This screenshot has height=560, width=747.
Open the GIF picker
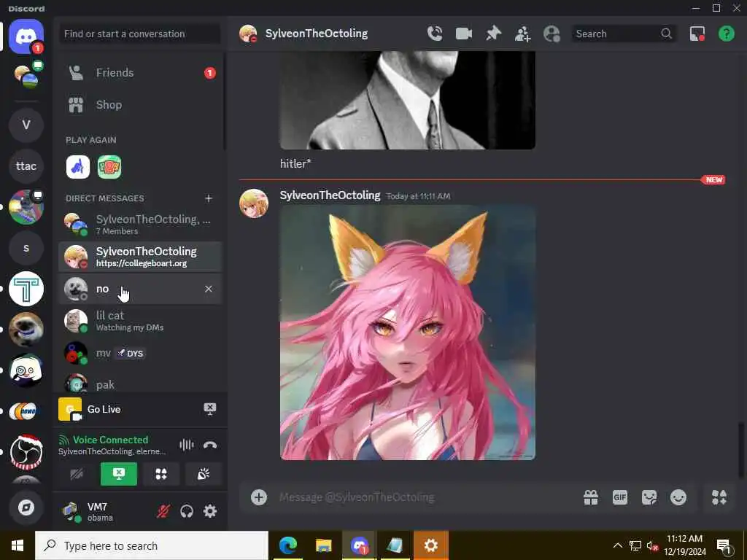pyautogui.click(x=620, y=497)
